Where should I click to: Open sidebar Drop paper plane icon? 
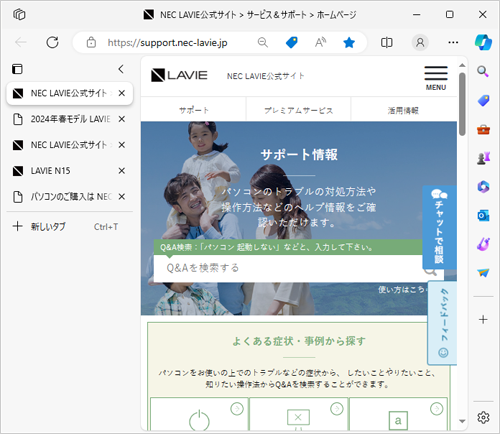tap(483, 273)
